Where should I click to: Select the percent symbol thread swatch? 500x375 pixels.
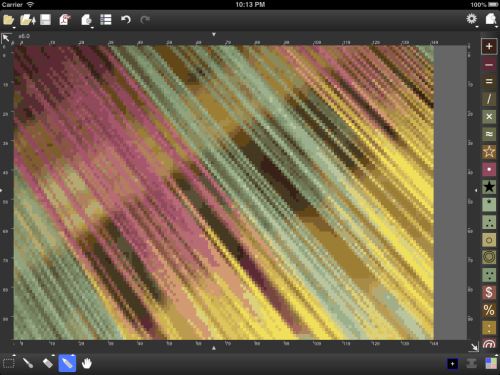[489, 310]
